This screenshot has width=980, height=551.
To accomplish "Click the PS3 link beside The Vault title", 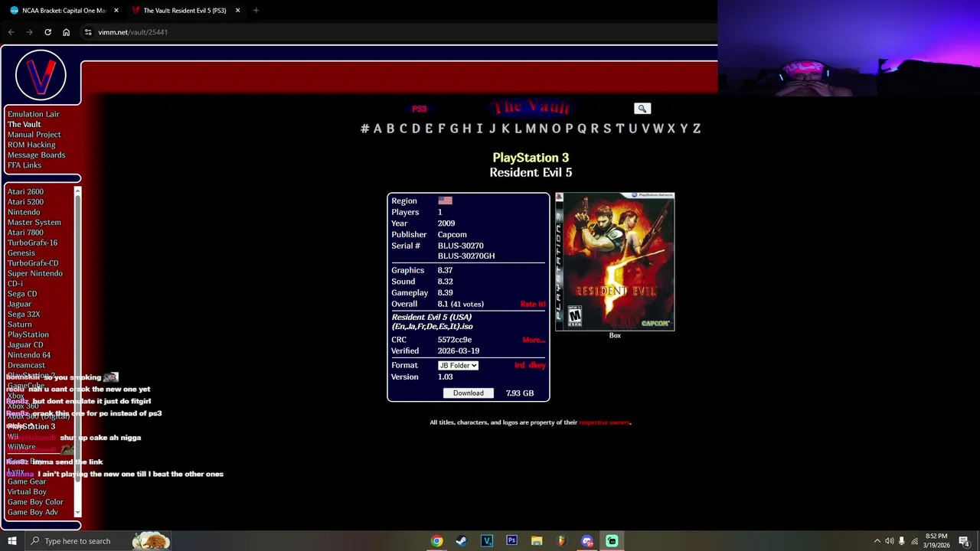I will coord(420,109).
